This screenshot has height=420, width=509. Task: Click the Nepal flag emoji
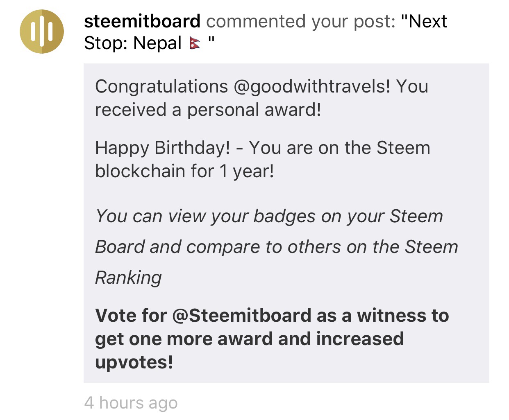(195, 43)
